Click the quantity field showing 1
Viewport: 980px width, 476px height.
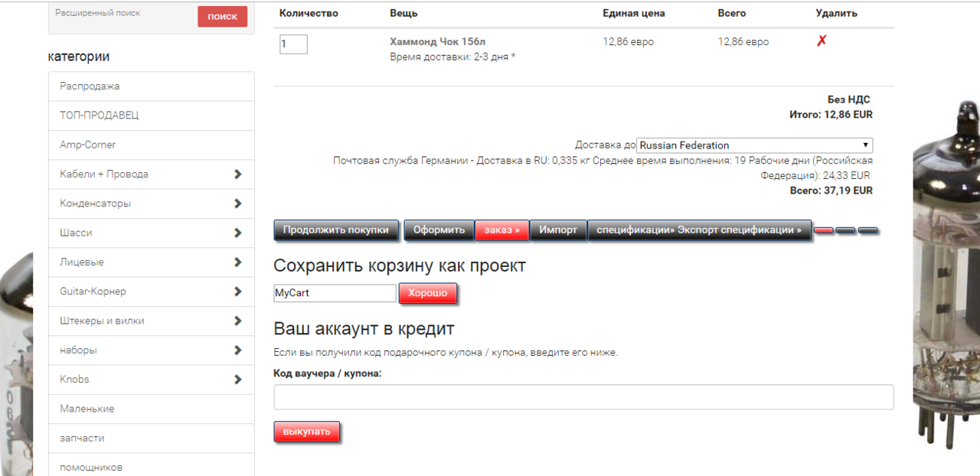(x=293, y=44)
